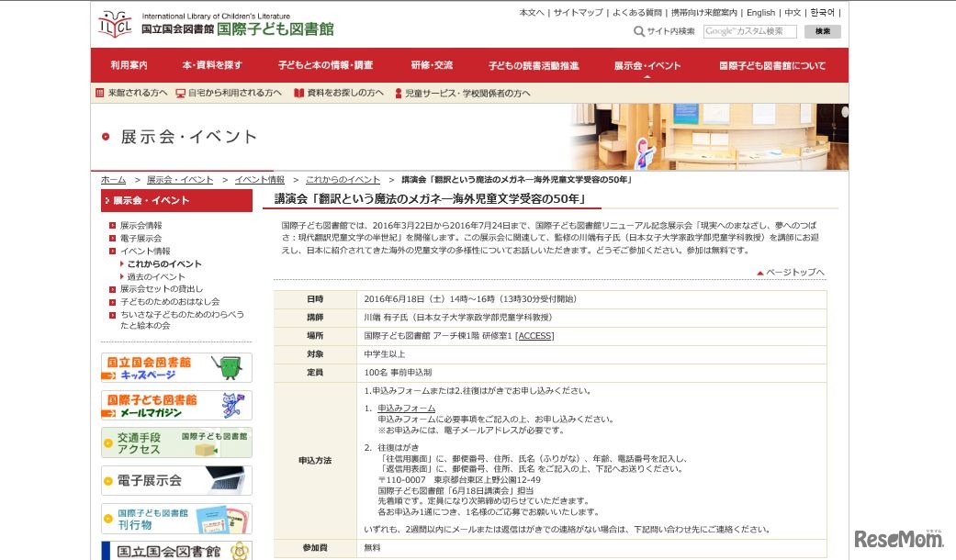Open よくある質問 link

pyautogui.click(x=636, y=12)
